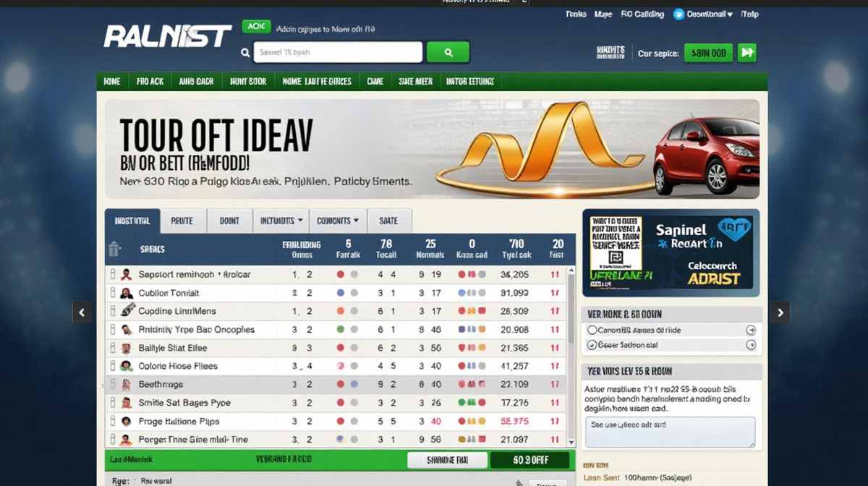Click avatar icon of Porger Tnne Sine row
The width and height of the screenshot is (868, 486).
click(126, 439)
